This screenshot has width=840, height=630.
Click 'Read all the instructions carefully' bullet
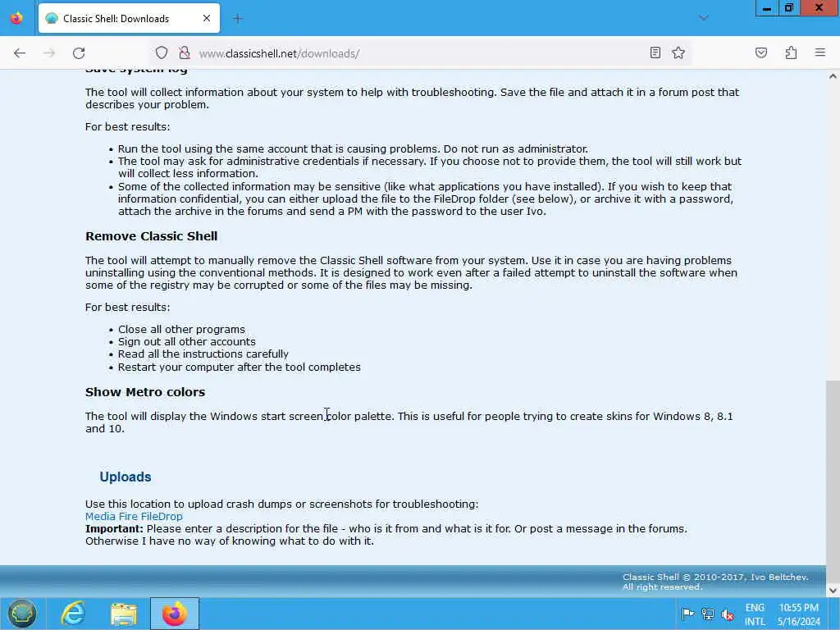point(203,354)
